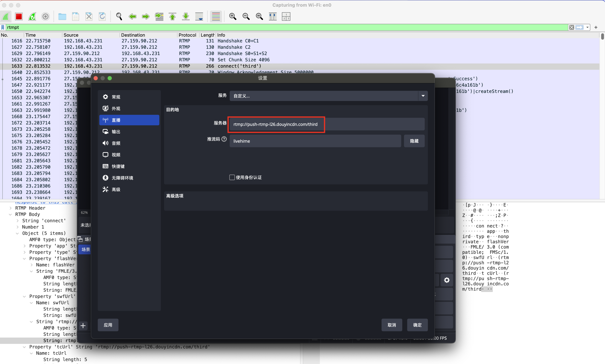Click the find packet magnifier icon
Screen dimensions: 605x364
119,16
